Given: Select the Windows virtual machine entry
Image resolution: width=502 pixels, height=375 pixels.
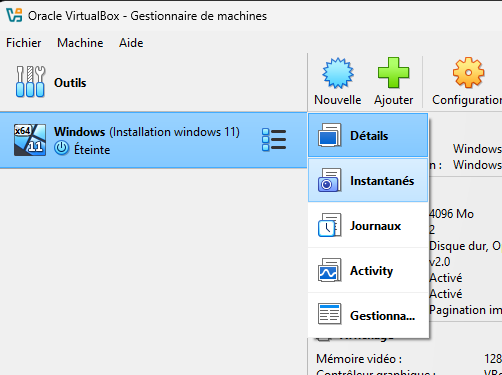Looking at the screenshot, I should click(153, 140).
